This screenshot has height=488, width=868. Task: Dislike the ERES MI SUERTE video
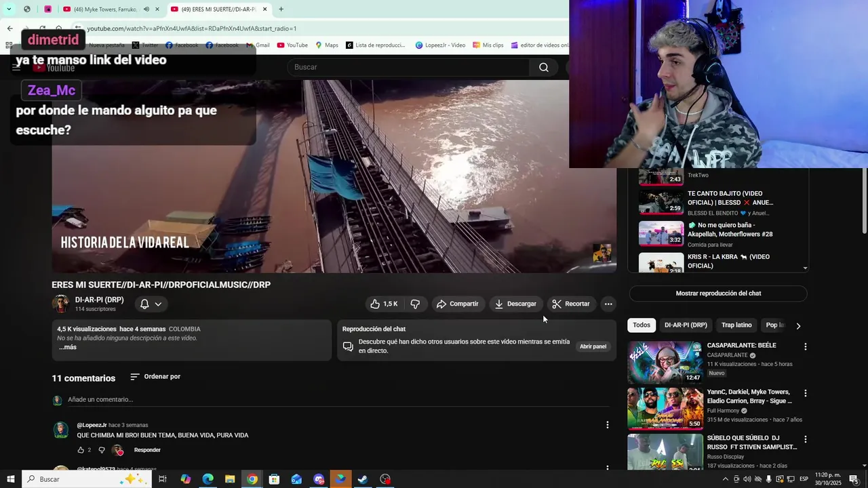[x=415, y=304]
